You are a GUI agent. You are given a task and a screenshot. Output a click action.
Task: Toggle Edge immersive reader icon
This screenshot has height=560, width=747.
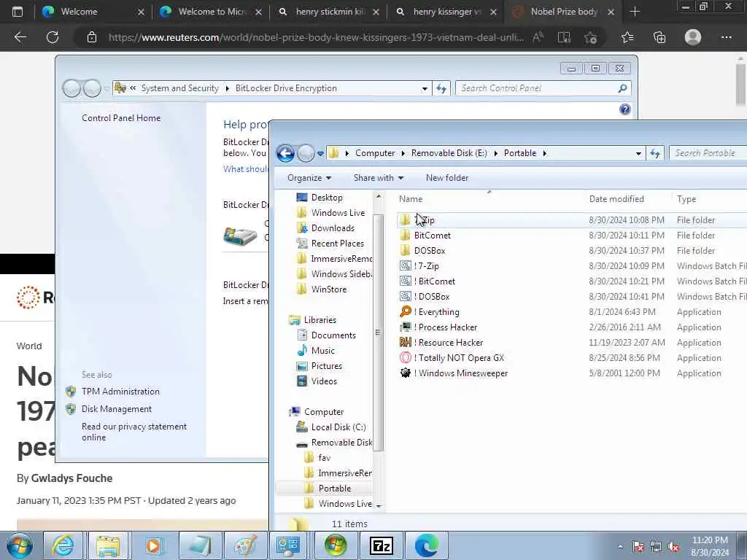564,37
